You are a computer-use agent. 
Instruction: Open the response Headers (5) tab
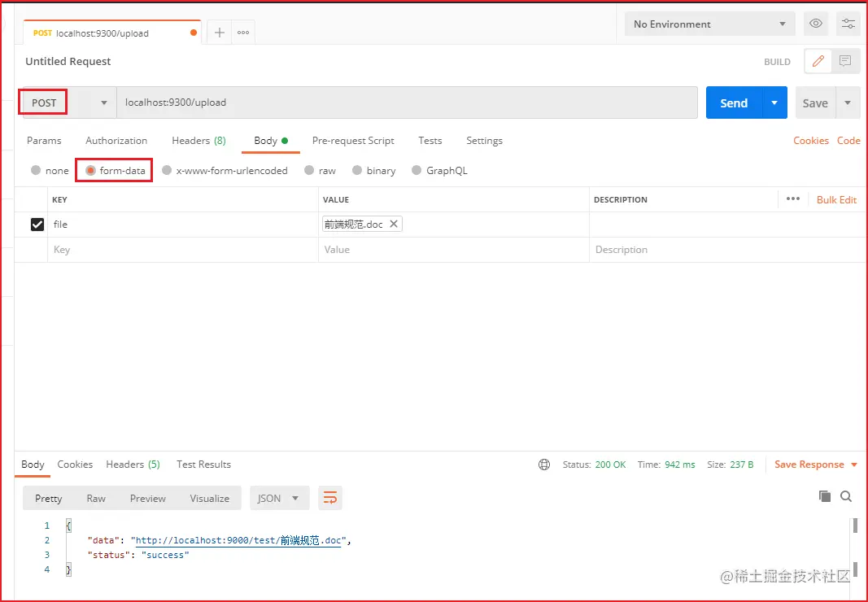[x=133, y=464]
